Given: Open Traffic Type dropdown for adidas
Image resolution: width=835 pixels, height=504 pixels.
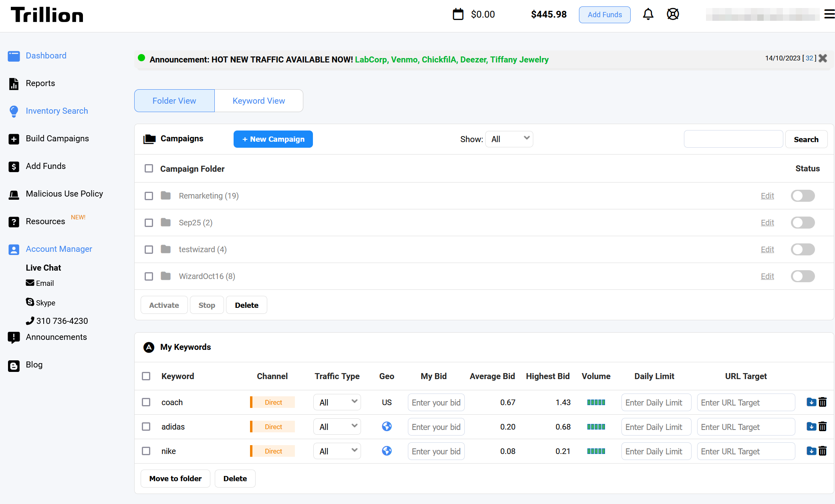Looking at the screenshot, I should pos(337,427).
